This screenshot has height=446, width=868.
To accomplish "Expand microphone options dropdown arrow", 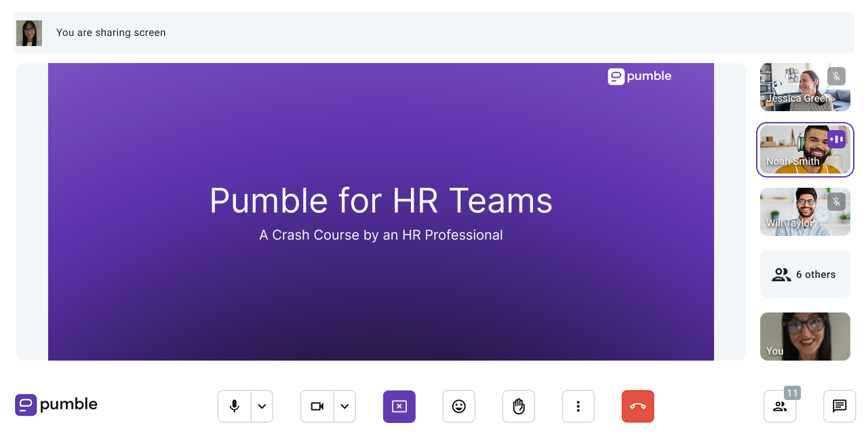I will point(262,407).
